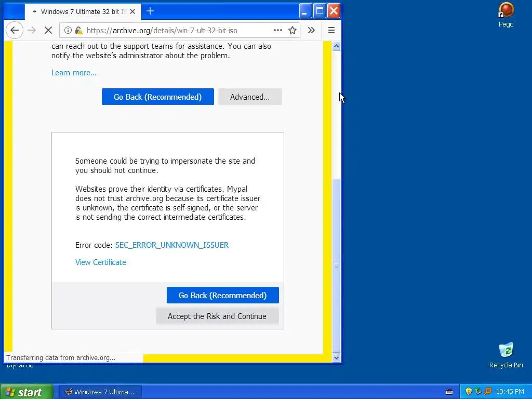Click the 10:45 PM taskbar clock
Image resolution: width=532 pixels, height=399 pixels.
click(x=510, y=392)
